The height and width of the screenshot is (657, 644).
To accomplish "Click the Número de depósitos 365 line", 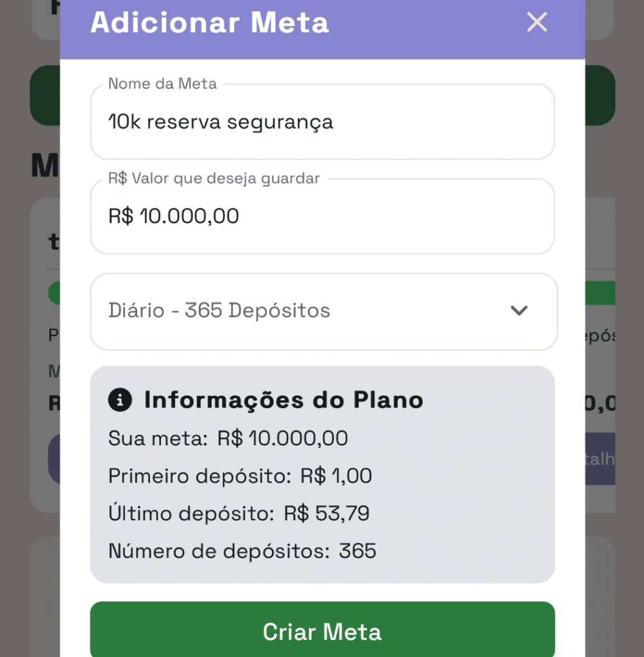I will 242,551.
